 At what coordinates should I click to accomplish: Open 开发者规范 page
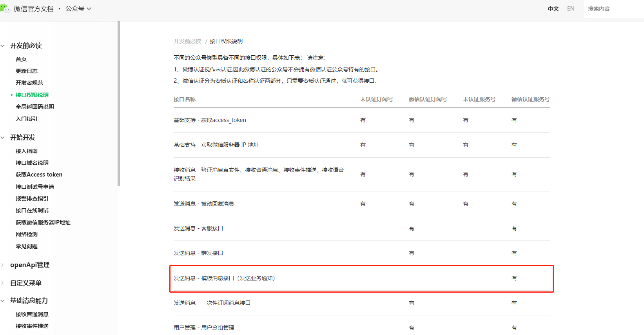click(29, 83)
